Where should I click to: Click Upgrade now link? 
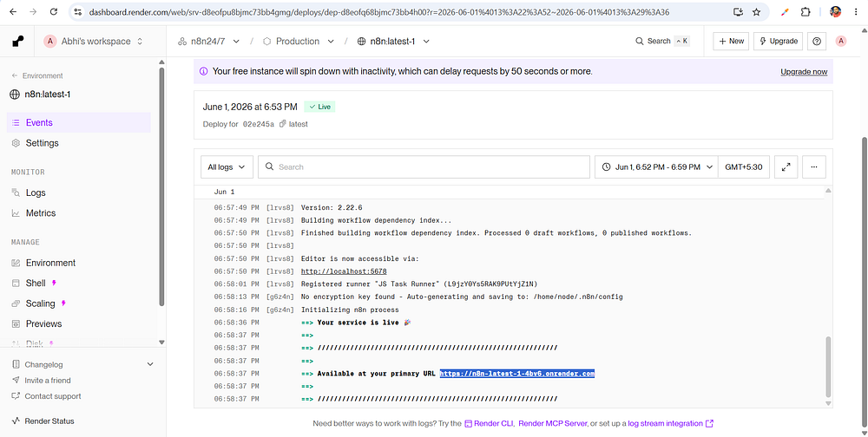pyautogui.click(x=804, y=71)
